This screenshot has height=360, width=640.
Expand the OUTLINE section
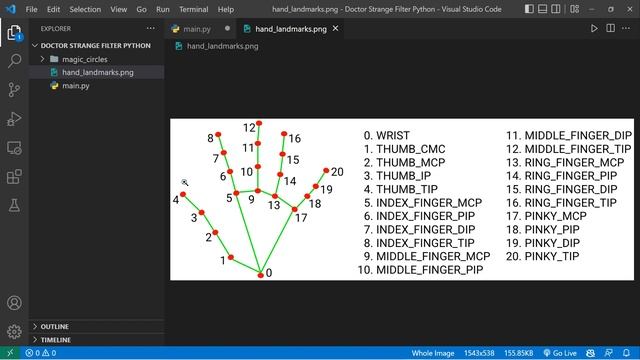(x=96, y=327)
